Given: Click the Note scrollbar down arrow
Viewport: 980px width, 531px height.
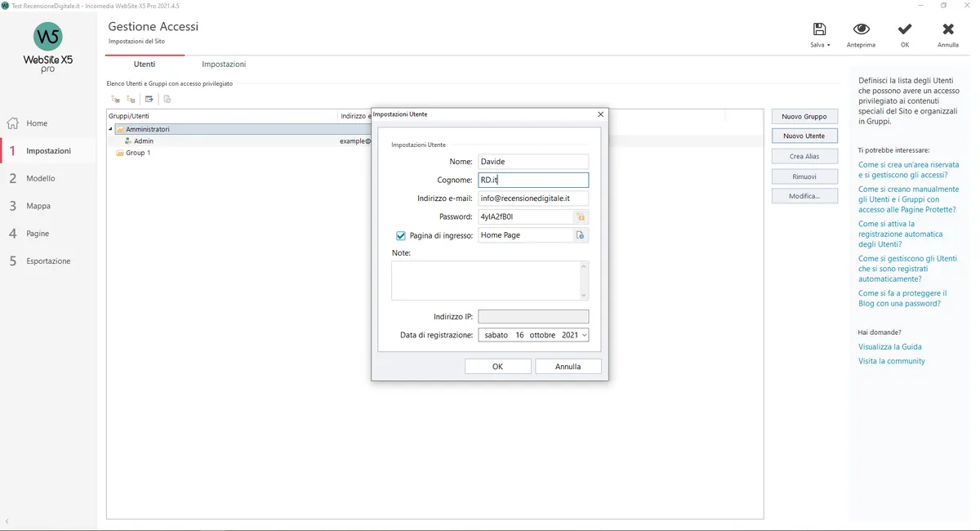Looking at the screenshot, I should tap(584, 295).
